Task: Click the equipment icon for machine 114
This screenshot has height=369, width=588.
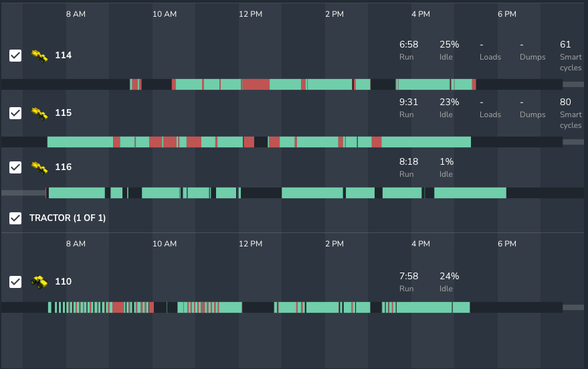Action: (39, 56)
